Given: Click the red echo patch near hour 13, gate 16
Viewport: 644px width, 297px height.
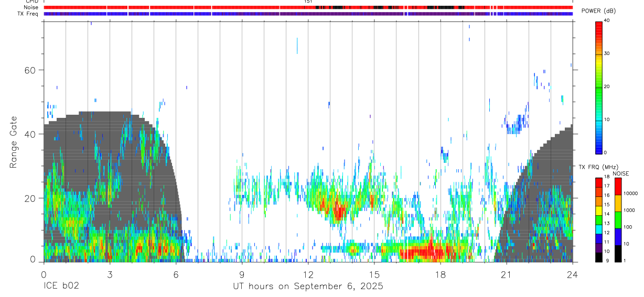Looking at the screenshot, I should (x=338, y=211).
